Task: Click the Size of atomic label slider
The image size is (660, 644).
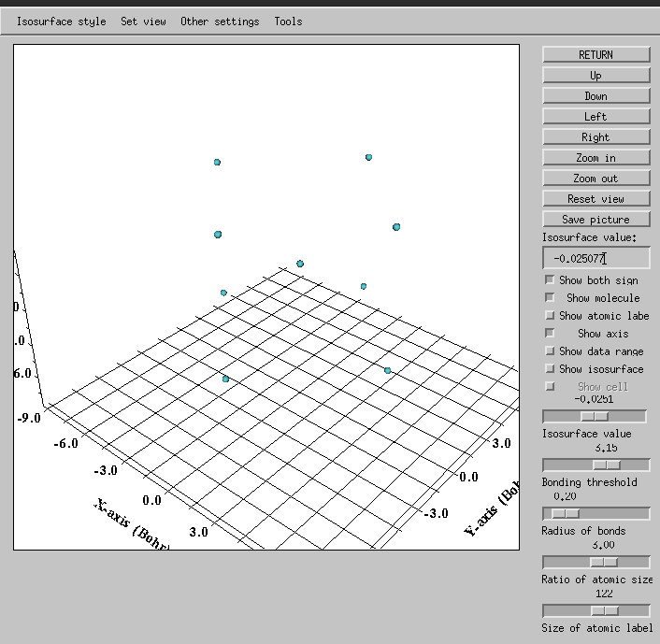Action: click(x=596, y=610)
